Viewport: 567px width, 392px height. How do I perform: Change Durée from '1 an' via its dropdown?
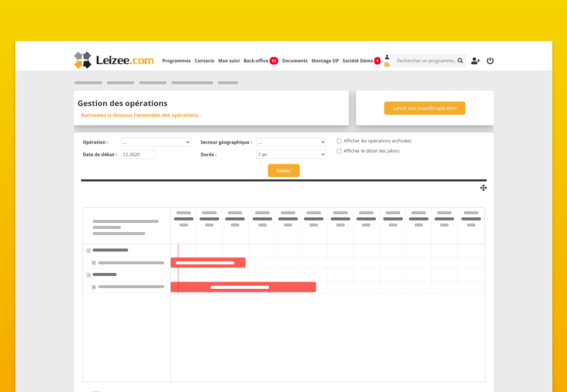(291, 154)
